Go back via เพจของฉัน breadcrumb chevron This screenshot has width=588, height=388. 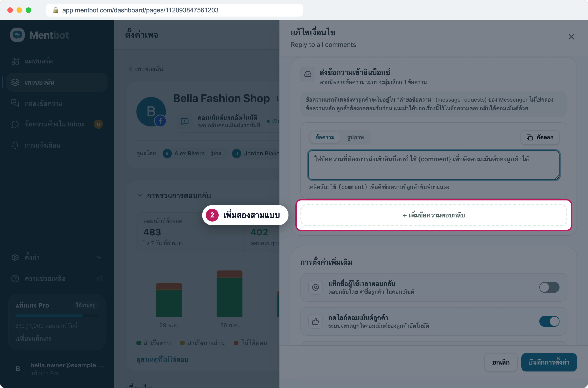tap(130, 69)
